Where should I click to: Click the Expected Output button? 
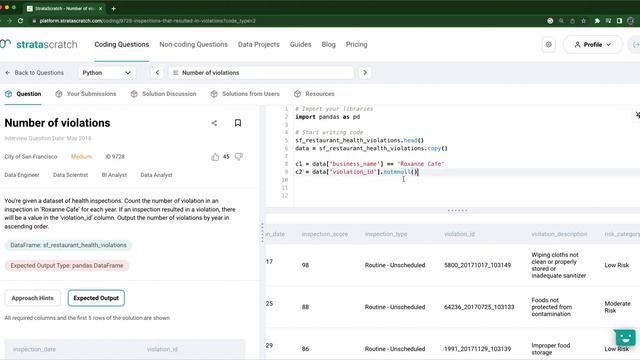pyautogui.click(x=96, y=298)
